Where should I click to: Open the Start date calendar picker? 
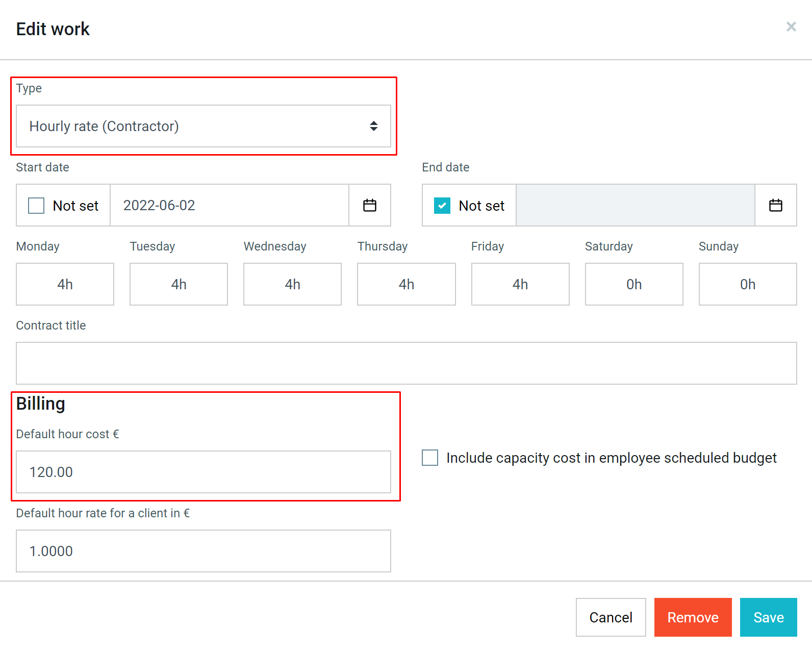click(x=370, y=205)
